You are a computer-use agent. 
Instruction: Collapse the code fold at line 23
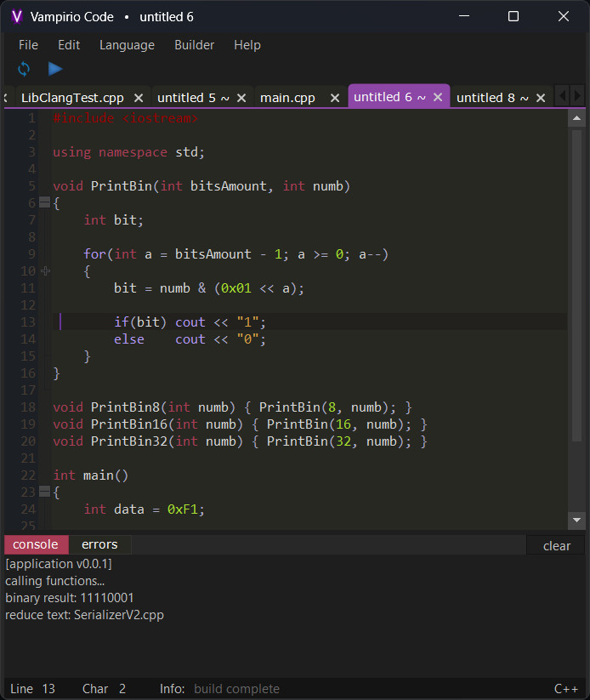[44, 492]
